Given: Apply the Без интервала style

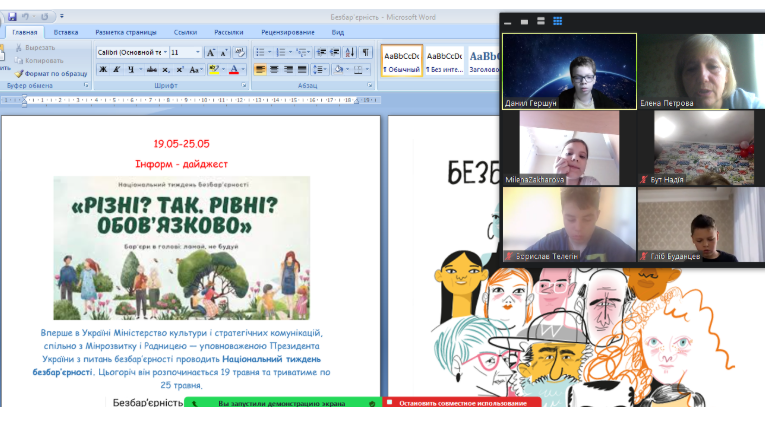Looking at the screenshot, I should [444, 61].
